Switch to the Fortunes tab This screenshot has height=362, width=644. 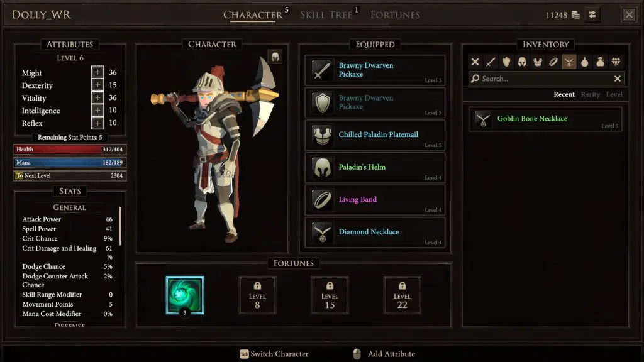click(395, 15)
